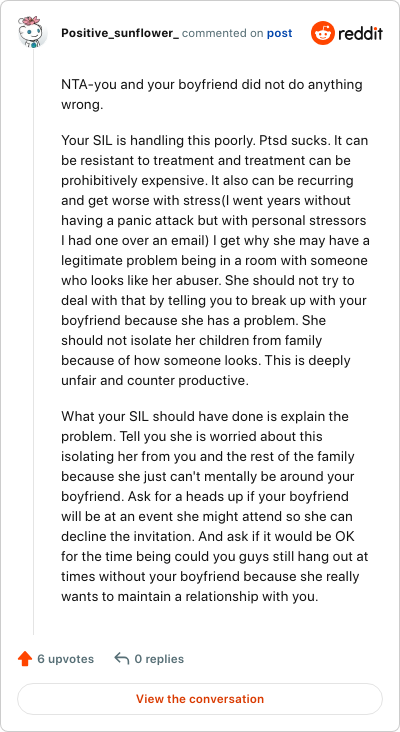Click the line starting "What your SIL should"

coord(205,416)
